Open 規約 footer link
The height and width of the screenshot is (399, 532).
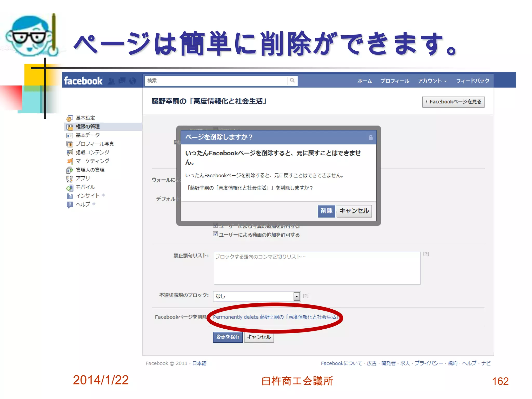[x=453, y=363]
